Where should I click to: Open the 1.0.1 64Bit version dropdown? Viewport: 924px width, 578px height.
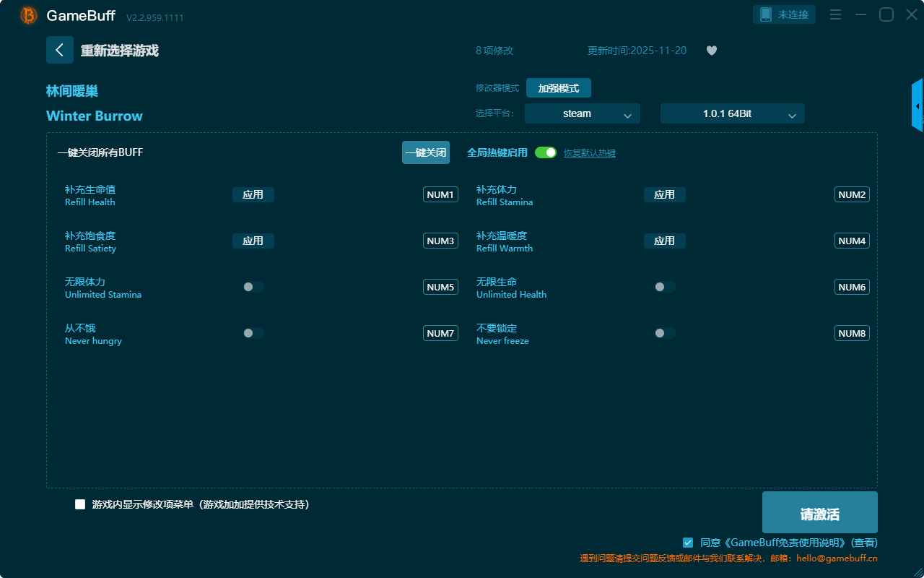click(x=732, y=113)
